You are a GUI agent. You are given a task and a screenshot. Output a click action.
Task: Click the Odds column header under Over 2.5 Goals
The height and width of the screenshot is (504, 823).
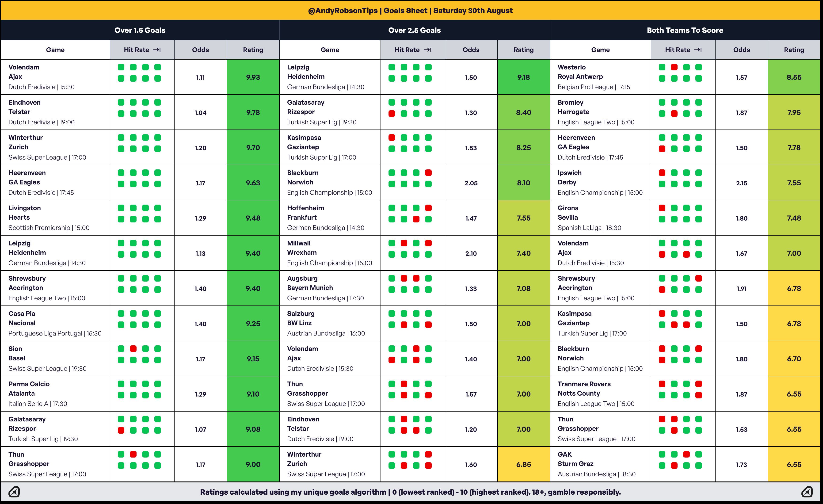[471, 50]
